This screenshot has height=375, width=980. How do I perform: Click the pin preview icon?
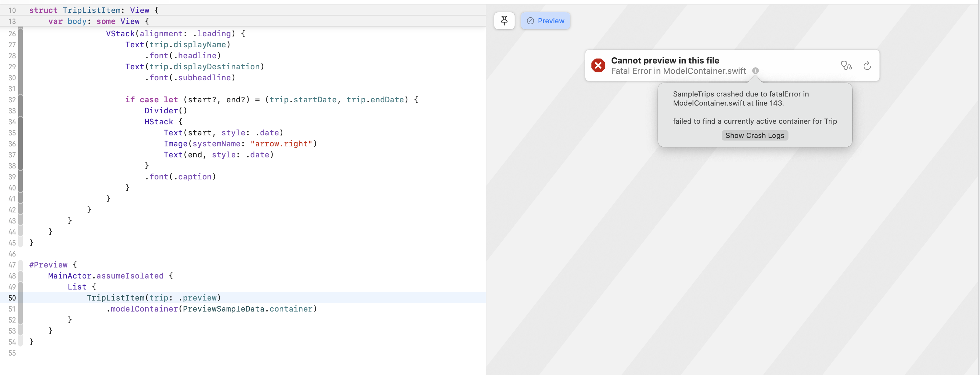[x=504, y=20]
